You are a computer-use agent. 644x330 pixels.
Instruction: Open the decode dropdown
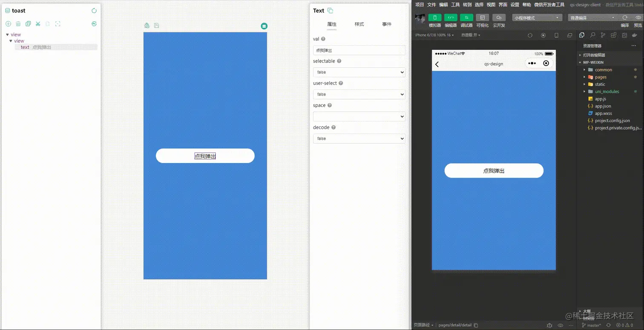click(x=359, y=139)
